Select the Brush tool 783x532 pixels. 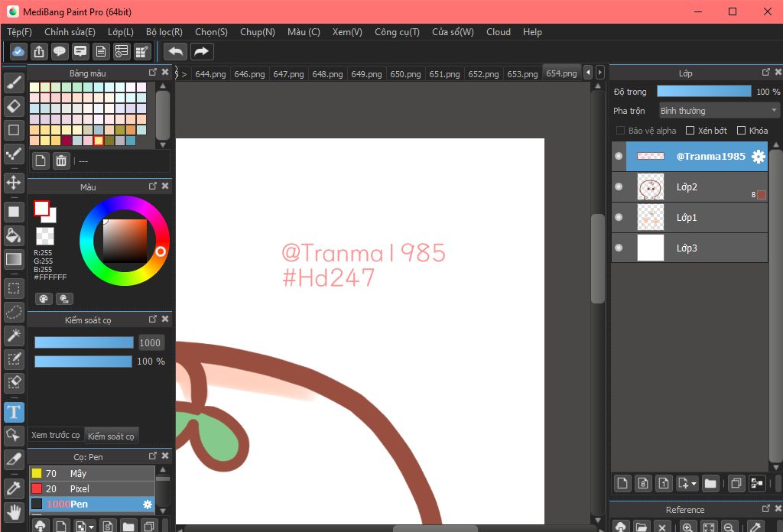coord(14,83)
